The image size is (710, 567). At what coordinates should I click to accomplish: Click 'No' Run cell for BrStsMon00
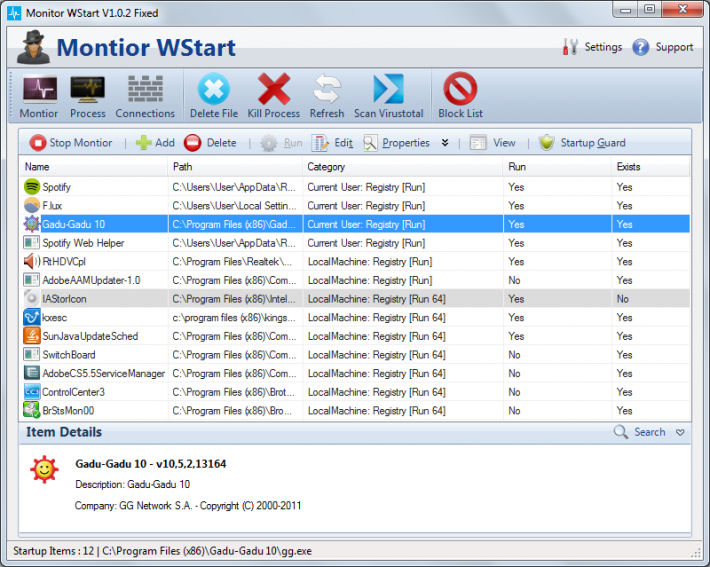[557, 410]
